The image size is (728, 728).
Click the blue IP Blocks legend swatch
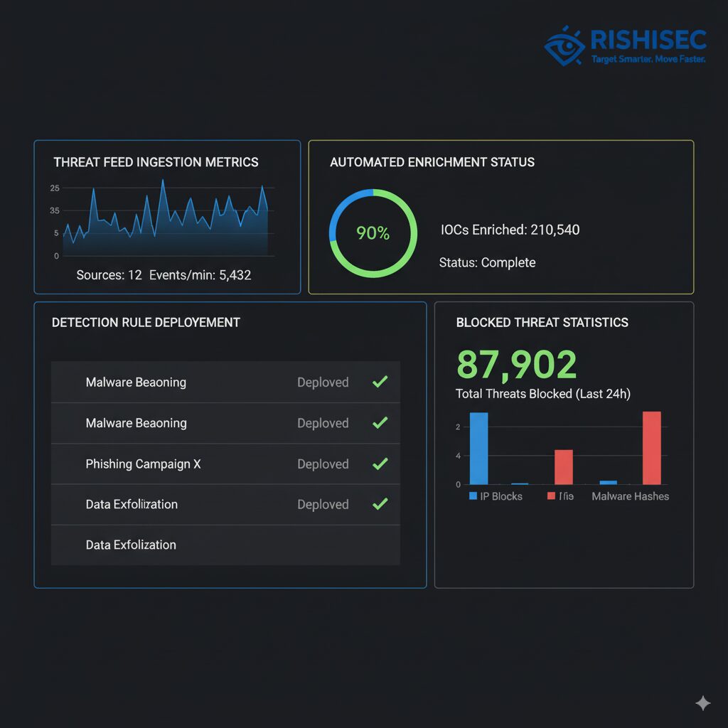[473, 496]
